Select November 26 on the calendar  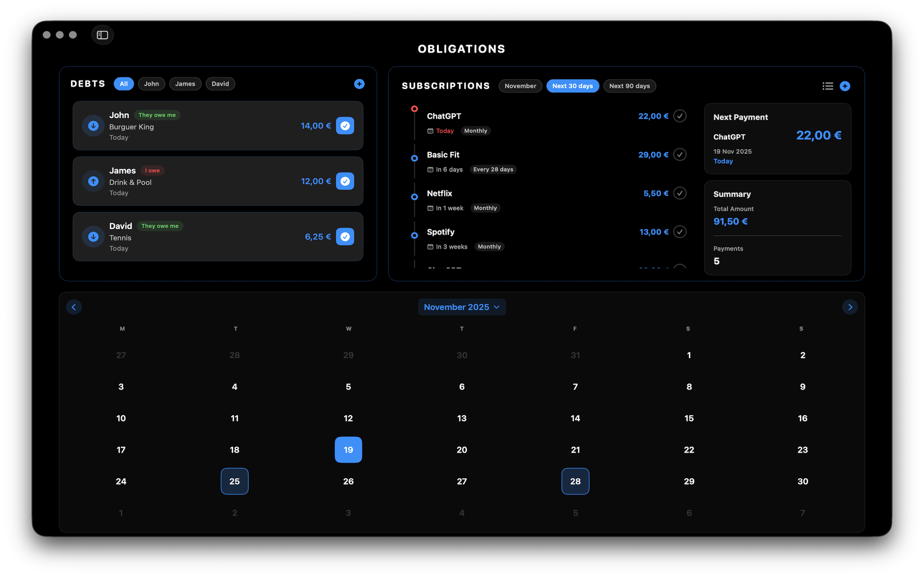tap(348, 481)
